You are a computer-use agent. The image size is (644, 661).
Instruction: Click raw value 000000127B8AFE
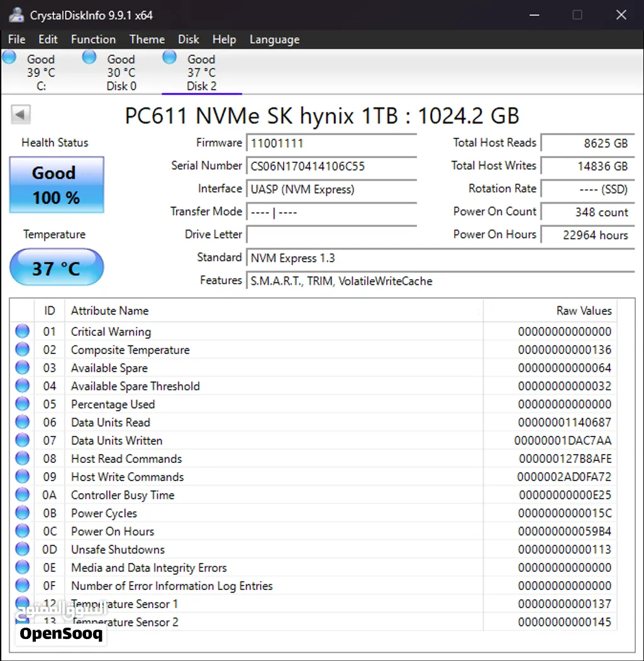[565, 458]
